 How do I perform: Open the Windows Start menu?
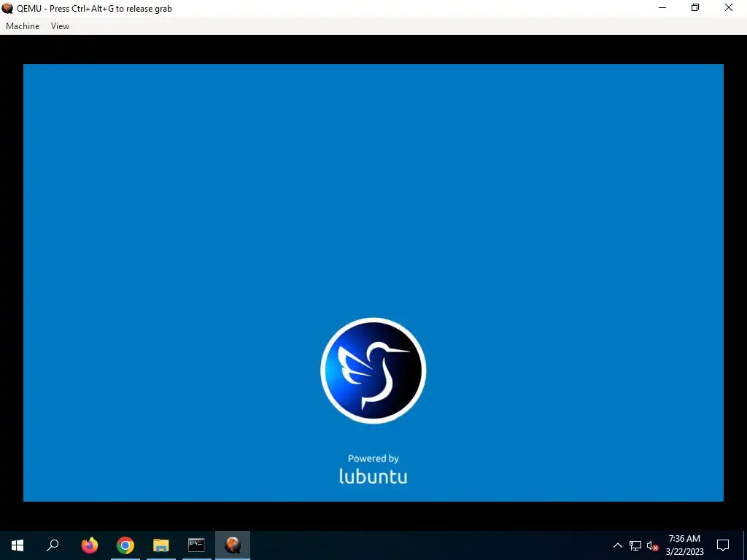tap(18, 545)
